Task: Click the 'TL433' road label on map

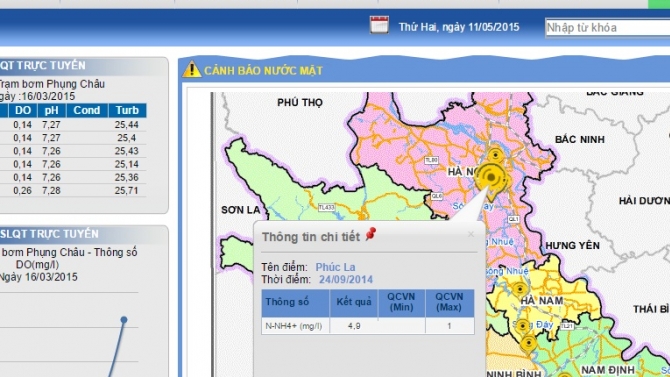Action: tap(326, 207)
